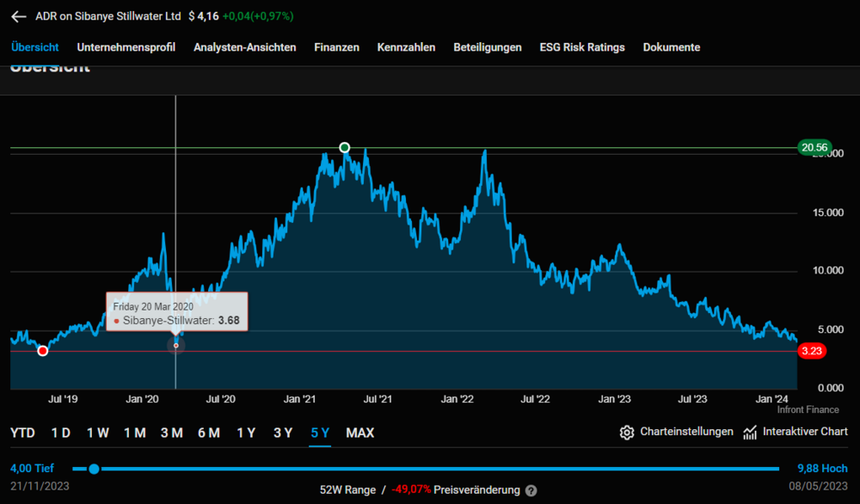Image resolution: width=860 pixels, height=504 pixels.
Task: Click the Interaktiver Chart label
Action: [805, 432]
